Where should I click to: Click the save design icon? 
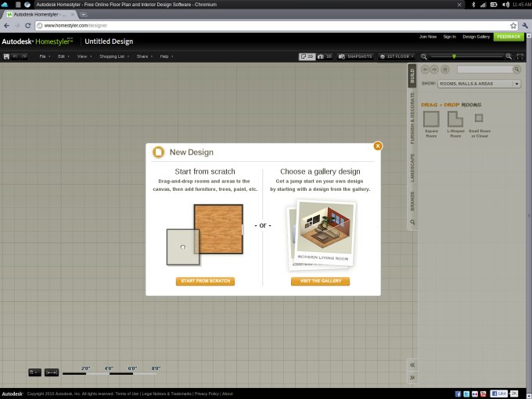click(x=6, y=56)
